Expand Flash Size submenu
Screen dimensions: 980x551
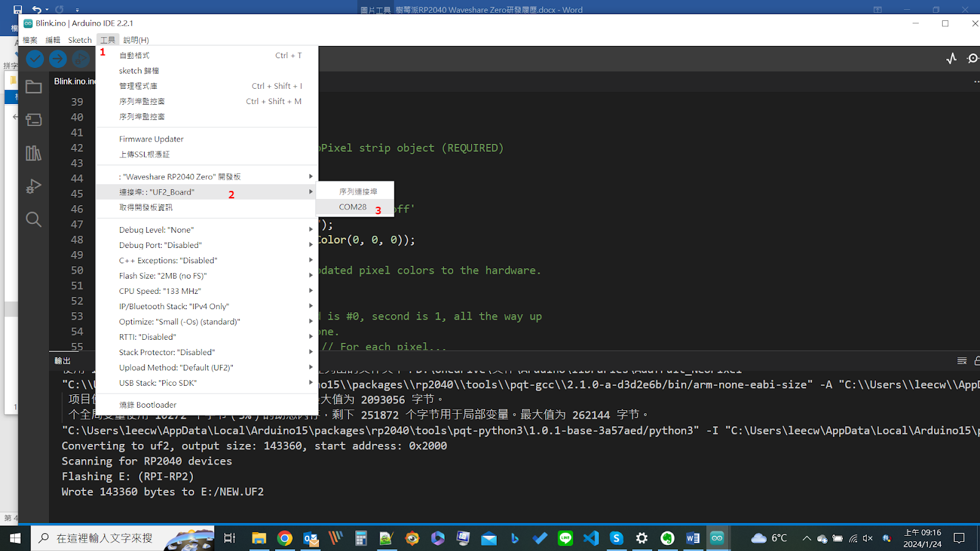coord(207,275)
